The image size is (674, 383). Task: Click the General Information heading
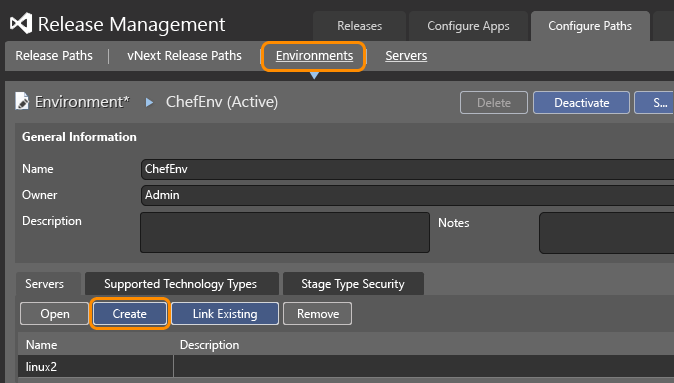click(x=79, y=137)
